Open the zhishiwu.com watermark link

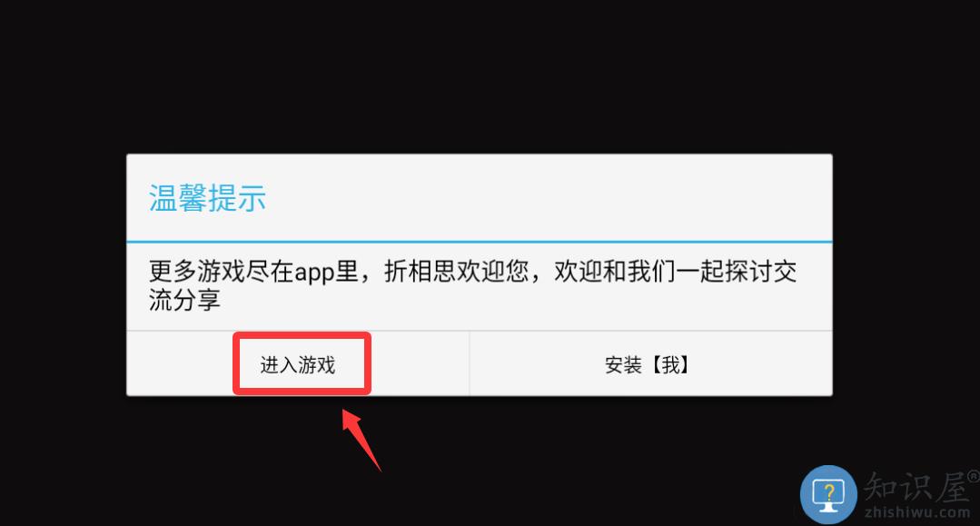[916, 512]
